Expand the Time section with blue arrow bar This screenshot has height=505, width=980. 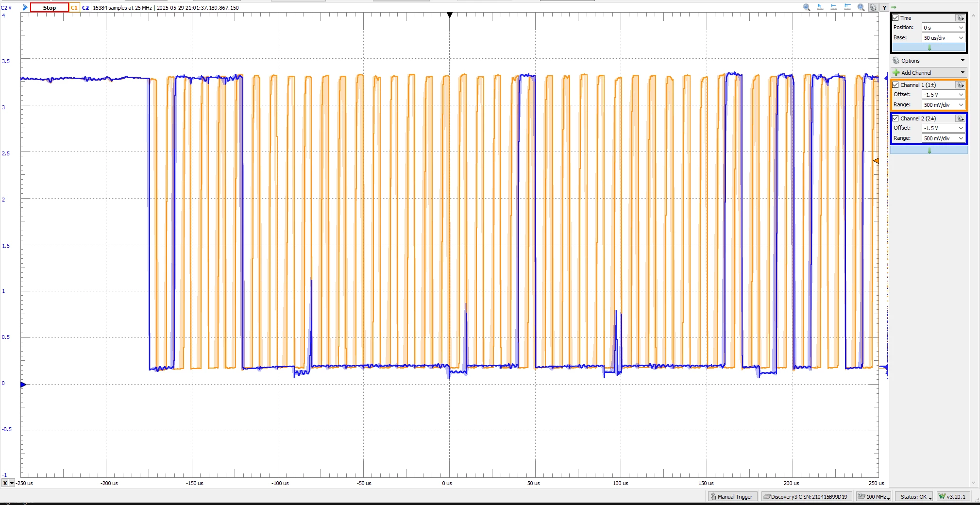(x=929, y=48)
